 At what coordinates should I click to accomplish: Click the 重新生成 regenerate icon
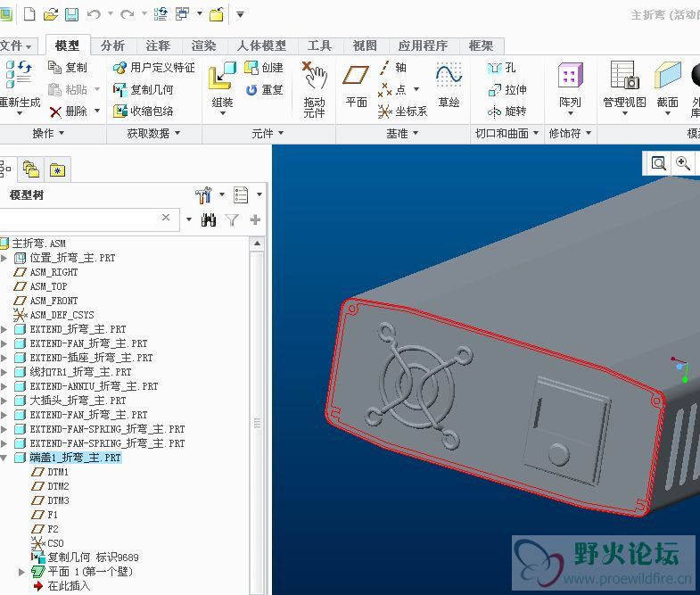click(19, 75)
